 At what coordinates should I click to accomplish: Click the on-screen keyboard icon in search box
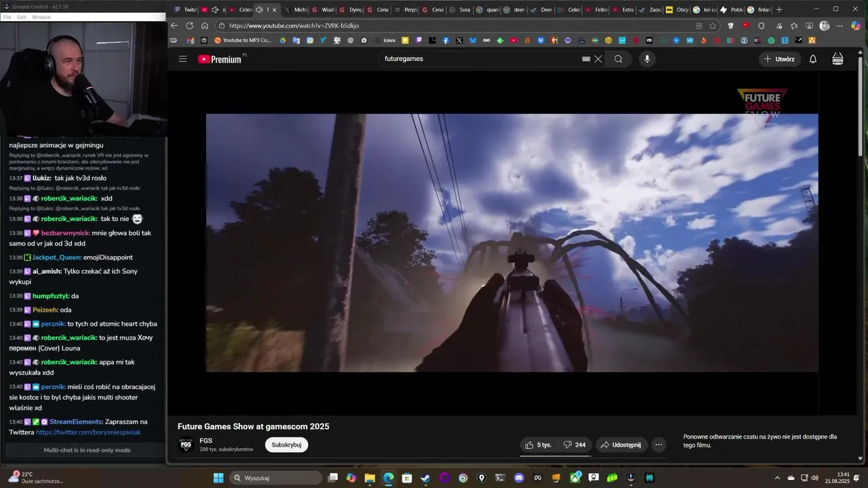pos(586,59)
